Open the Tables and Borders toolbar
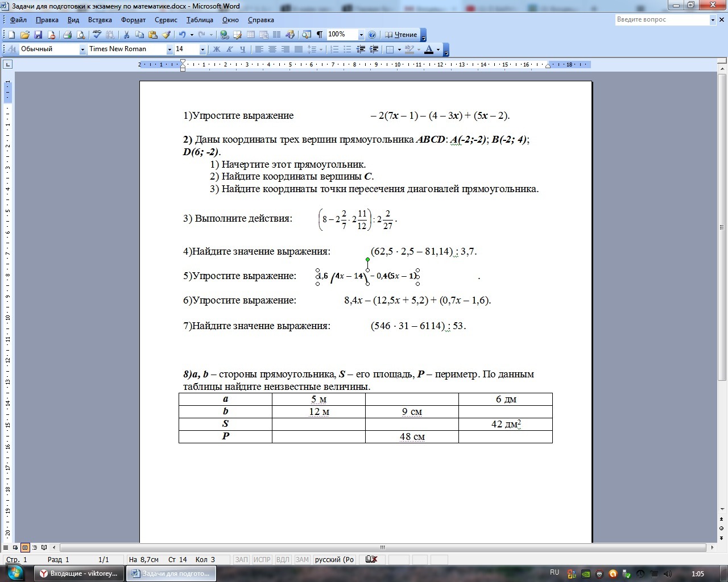This screenshot has width=728, height=582. (237, 35)
